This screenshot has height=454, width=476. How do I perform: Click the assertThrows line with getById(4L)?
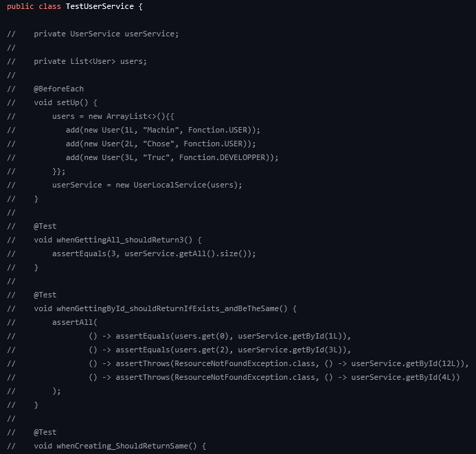tap(275, 377)
